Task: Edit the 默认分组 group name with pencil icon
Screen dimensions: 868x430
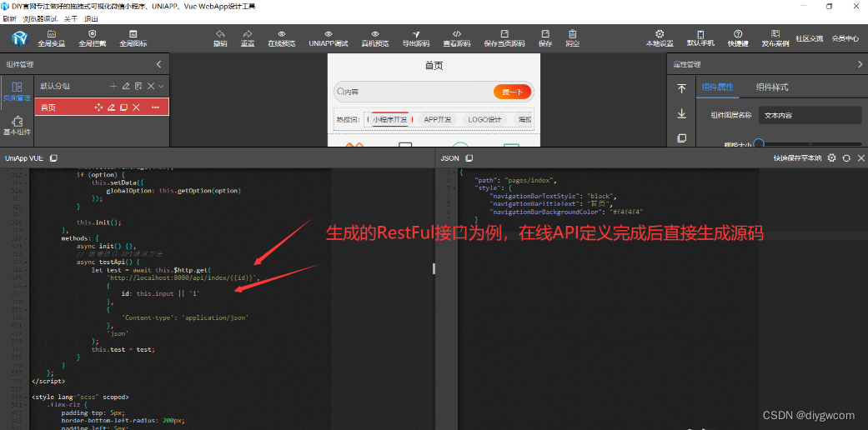Action: tap(126, 86)
